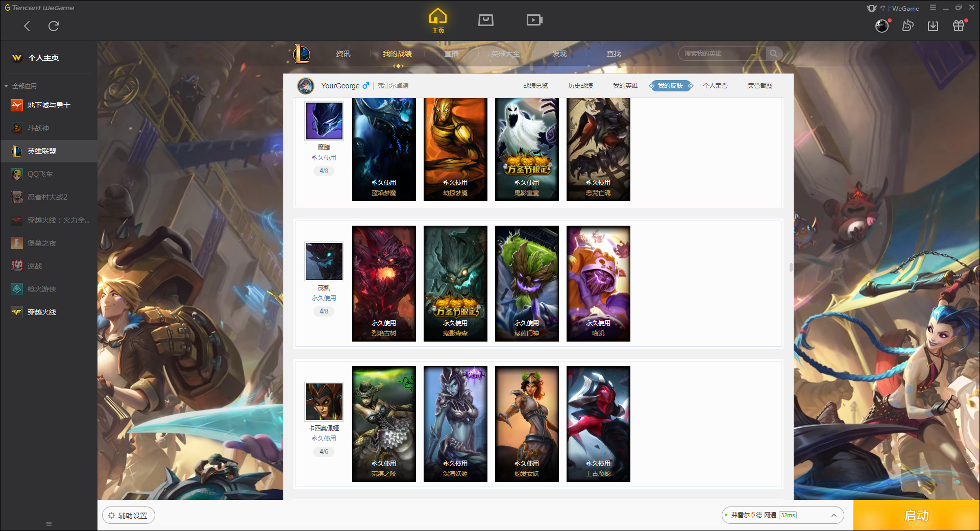Open the 深海妖姬 skin card
The width and height of the screenshot is (980, 531).
pyautogui.click(x=455, y=424)
